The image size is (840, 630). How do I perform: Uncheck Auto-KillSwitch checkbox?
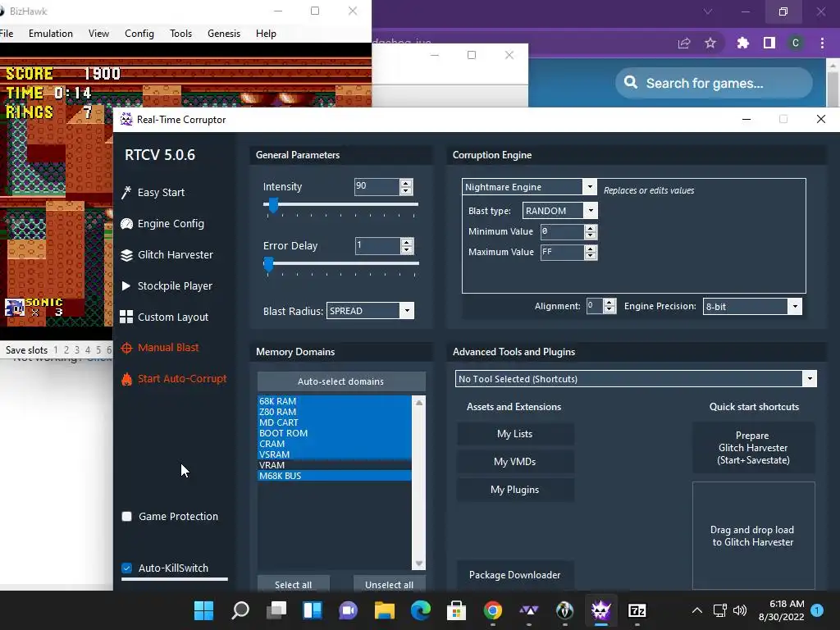coord(127,568)
